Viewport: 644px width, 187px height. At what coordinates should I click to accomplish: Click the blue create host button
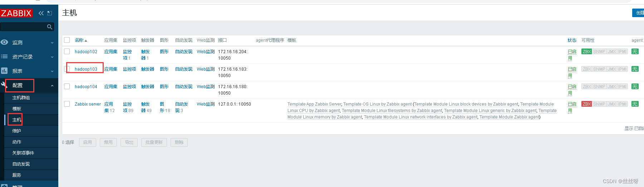638,13
